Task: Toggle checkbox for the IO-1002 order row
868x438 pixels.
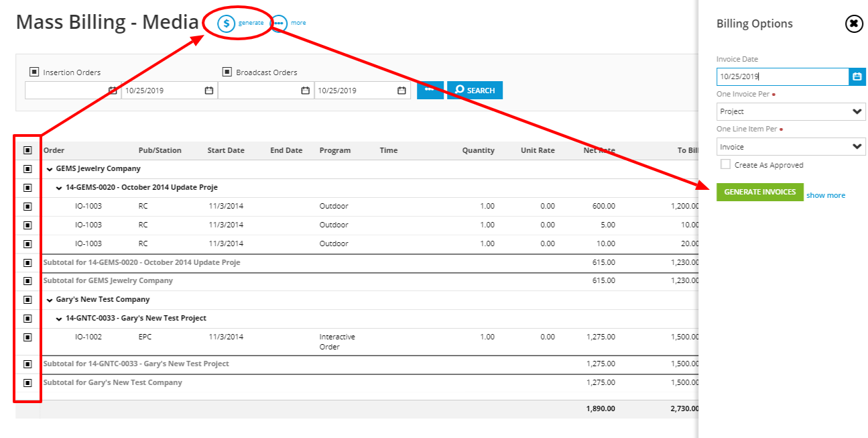Action: click(x=27, y=337)
